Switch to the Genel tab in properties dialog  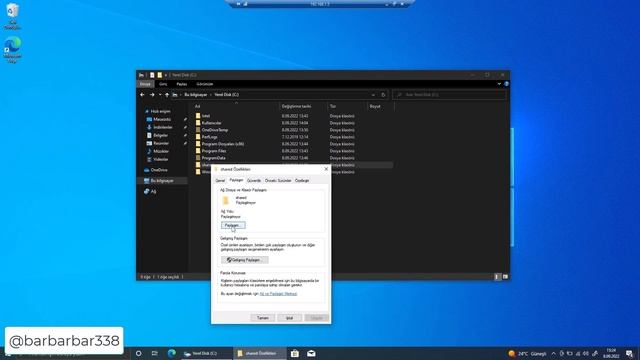point(220,180)
